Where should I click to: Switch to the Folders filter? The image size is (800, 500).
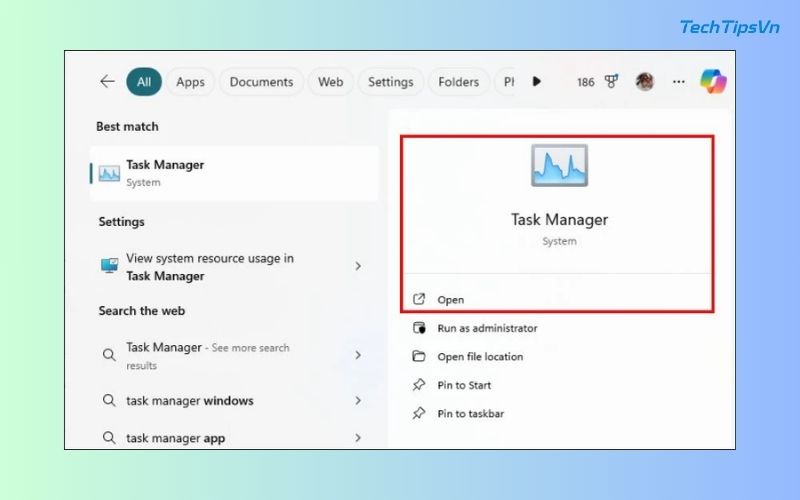[458, 82]
